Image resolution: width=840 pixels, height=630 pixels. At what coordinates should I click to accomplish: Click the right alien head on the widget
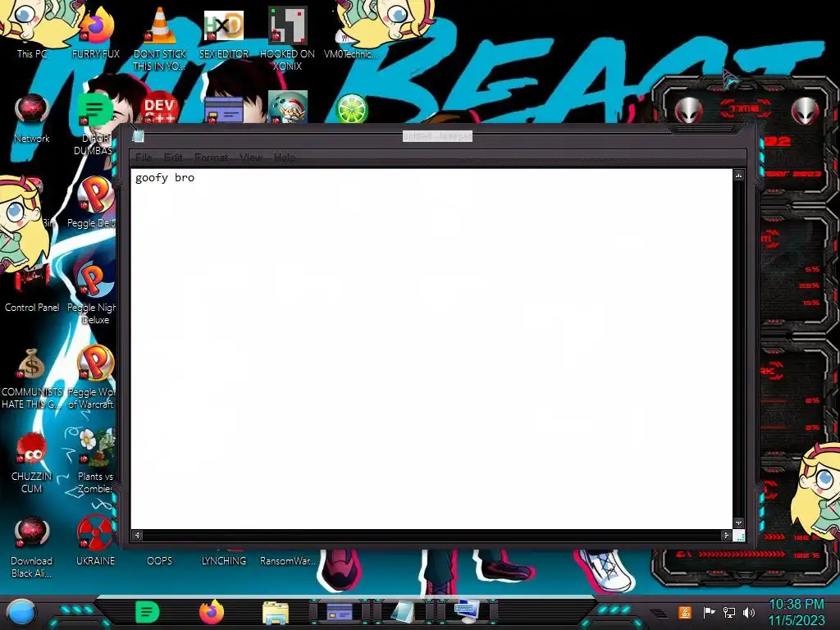click(x=806, y=111)
